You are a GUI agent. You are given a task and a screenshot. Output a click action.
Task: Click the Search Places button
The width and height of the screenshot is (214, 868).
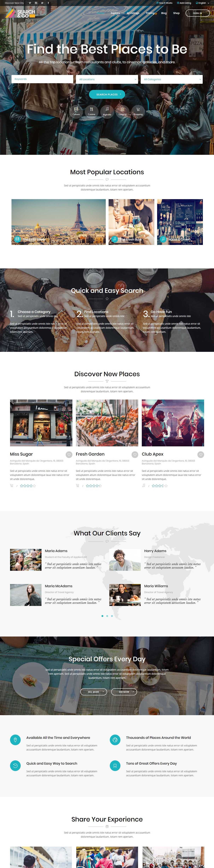tap(107, 94)
